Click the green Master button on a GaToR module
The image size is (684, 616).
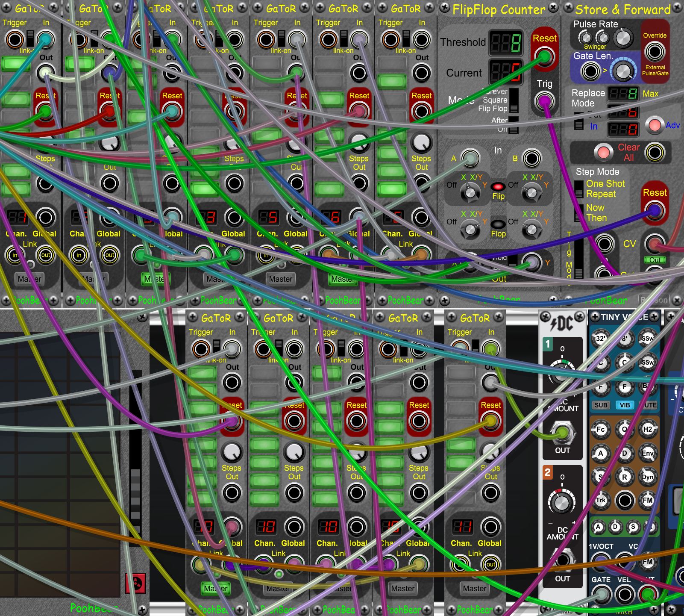[157, 279]
